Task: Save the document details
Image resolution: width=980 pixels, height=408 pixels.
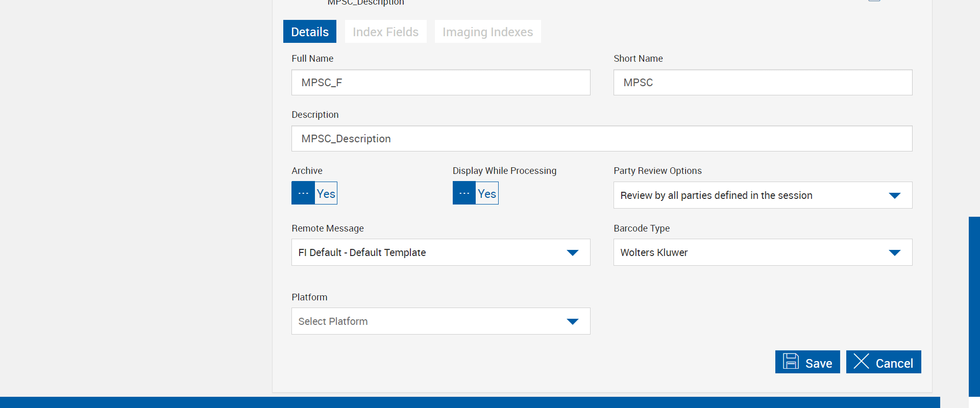Action: click(x=807, y=362)
